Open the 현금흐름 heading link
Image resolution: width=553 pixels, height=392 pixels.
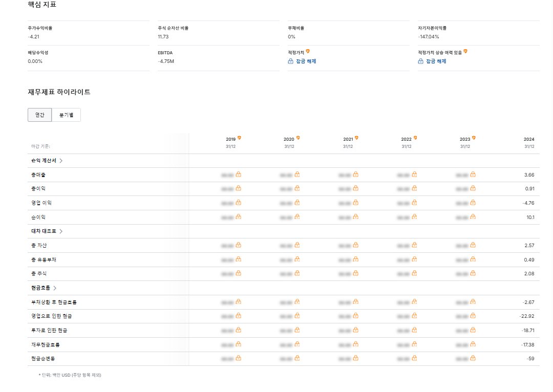pyautogui.click(x=40, y=288)
